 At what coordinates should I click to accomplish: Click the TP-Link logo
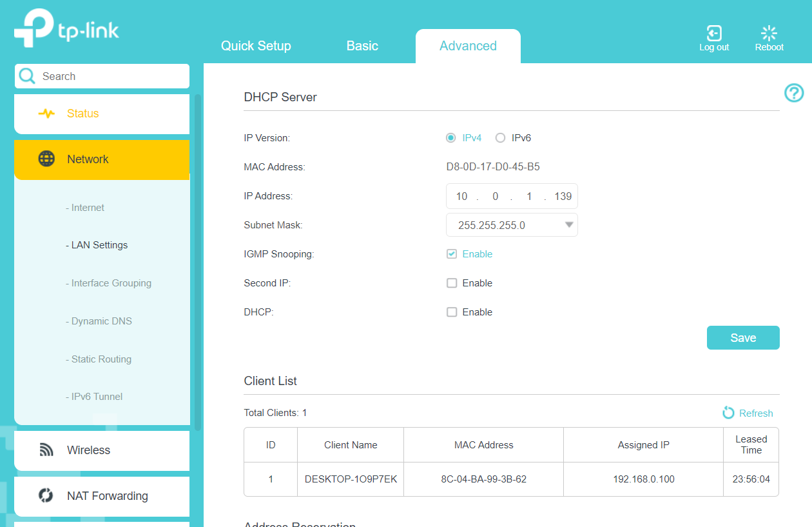(66, 30)
